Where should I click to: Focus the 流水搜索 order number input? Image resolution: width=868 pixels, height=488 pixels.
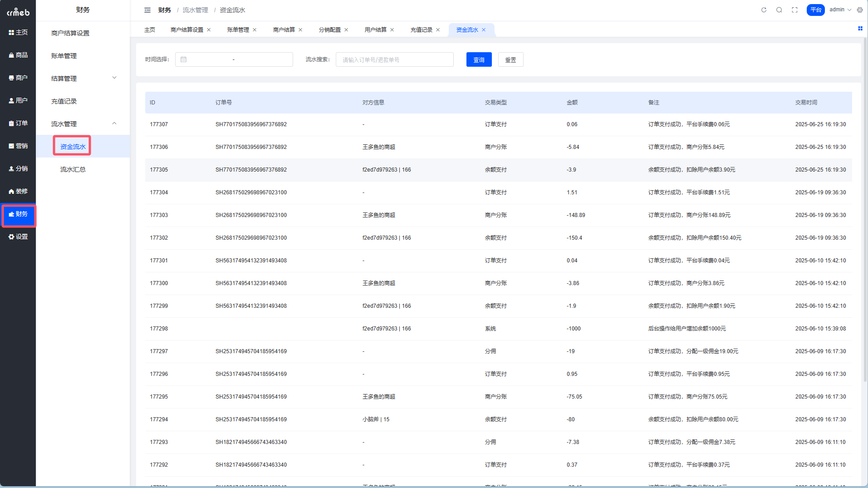tap(394, 60)
